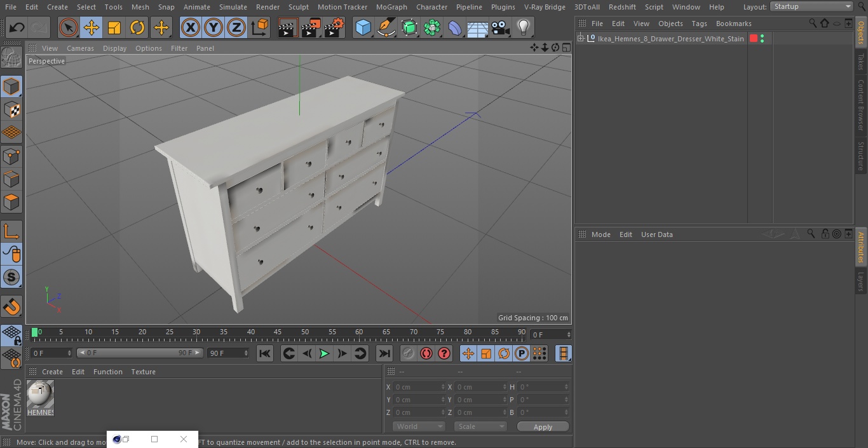Add a Cube primitive object
Viewport: 868px width, 448px height.
coord(363,27)
